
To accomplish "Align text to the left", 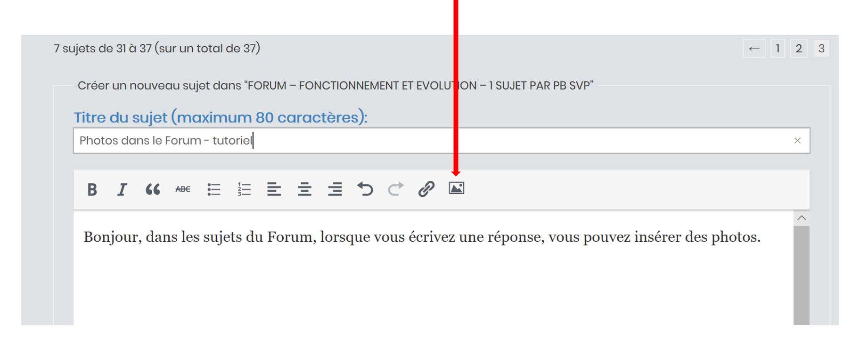I will [x=274, y=189].
